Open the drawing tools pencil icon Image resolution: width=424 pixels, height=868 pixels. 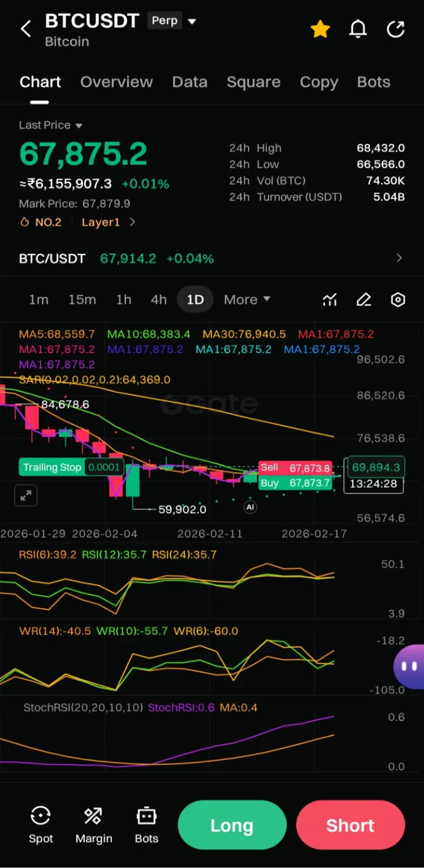coord(364,300)
